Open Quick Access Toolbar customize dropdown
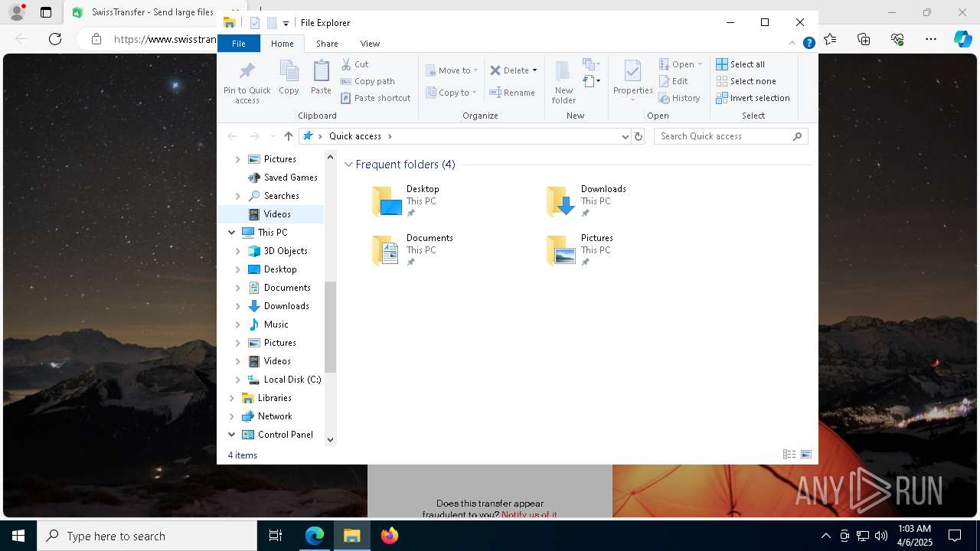This screenshot has width=980, height=551. click(286, 24)
